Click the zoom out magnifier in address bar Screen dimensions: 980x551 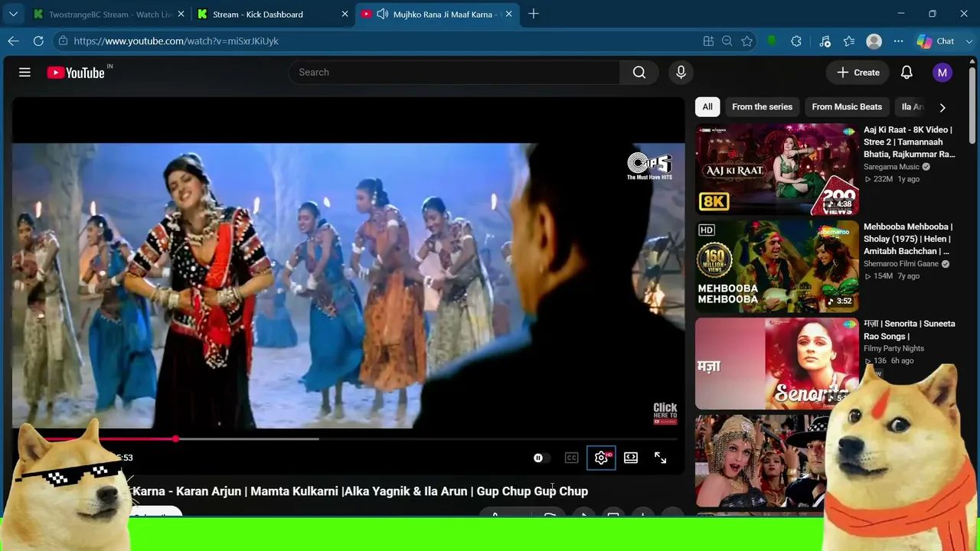(x=727, y=41)
